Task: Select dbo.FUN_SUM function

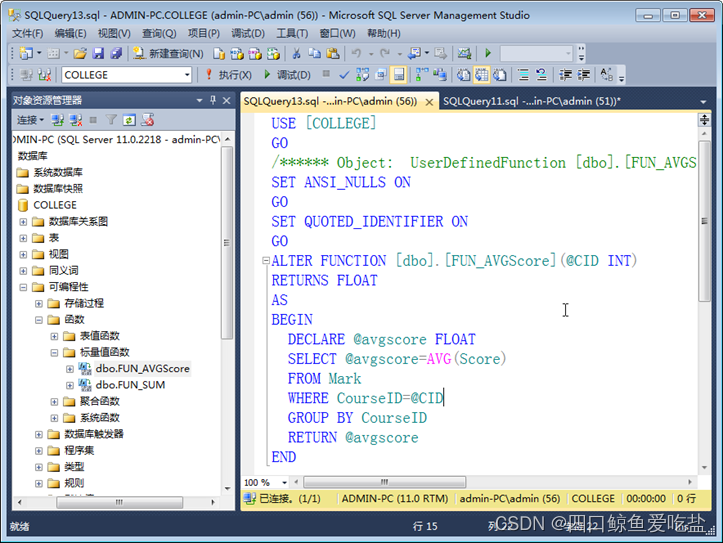Action: (x=130, y=385)
